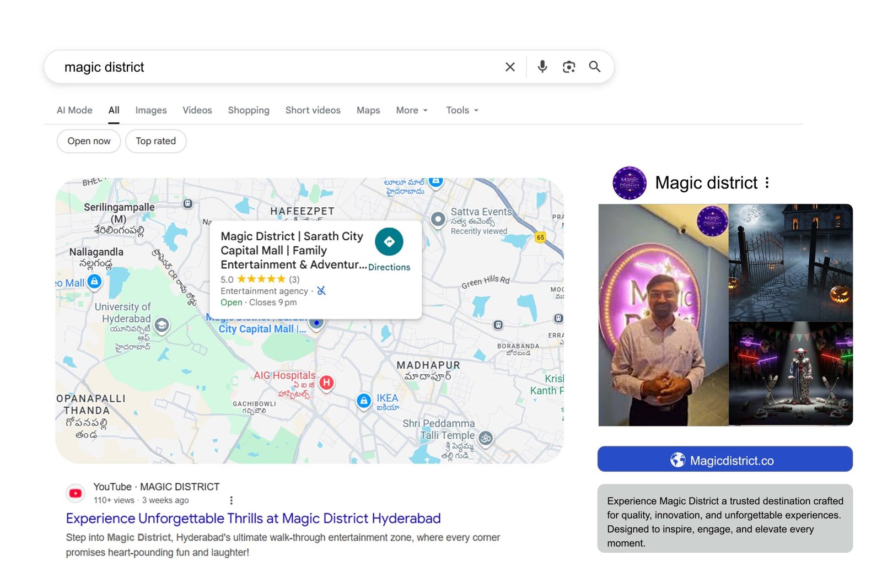Image resolution: width=882 pixels, height=588 pixels.
Task: Click the microphone icon for voice search
Action: coord(542,66)
